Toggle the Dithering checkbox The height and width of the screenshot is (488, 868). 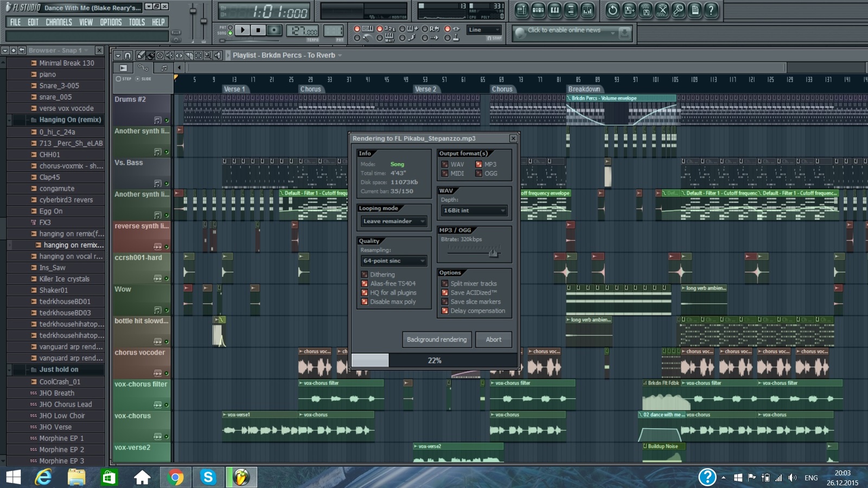click(x=365, y=274)
